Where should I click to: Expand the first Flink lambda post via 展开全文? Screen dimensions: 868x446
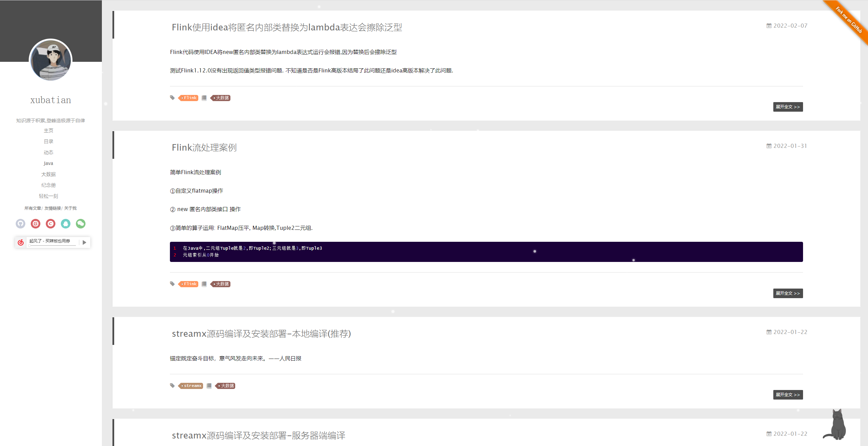click(788, 107)
